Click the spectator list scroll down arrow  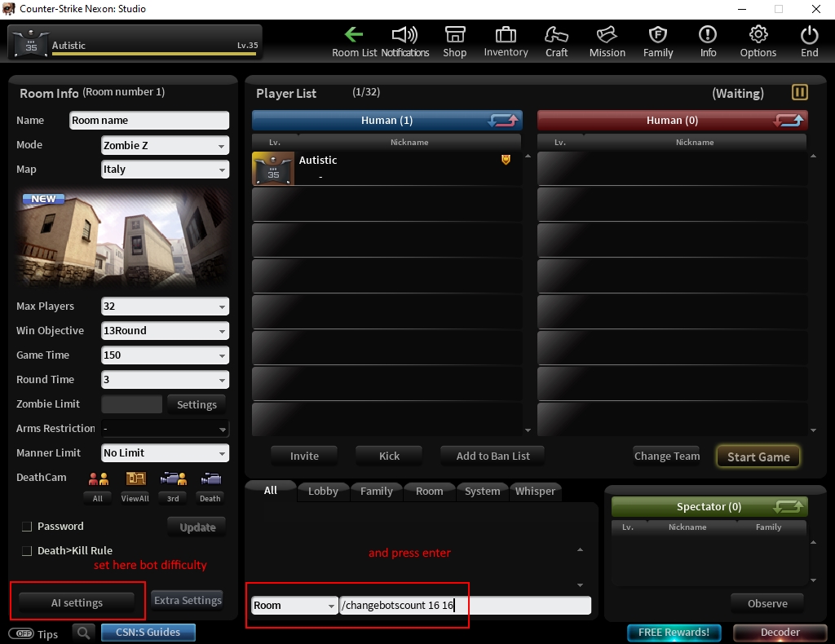click(x=813, y=580)
